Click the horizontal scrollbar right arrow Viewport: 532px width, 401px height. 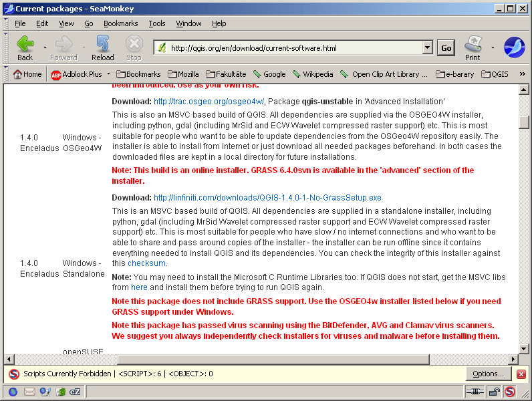tap(513, 359)
